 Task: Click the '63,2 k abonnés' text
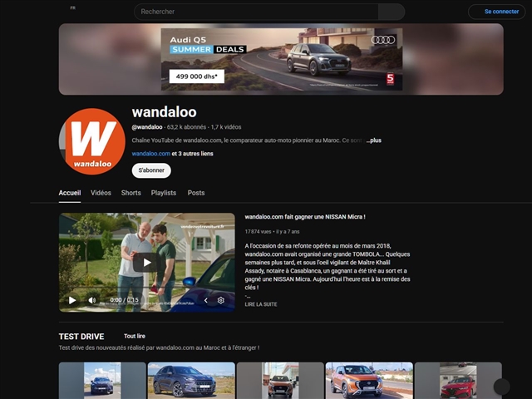tap(186, 127)
